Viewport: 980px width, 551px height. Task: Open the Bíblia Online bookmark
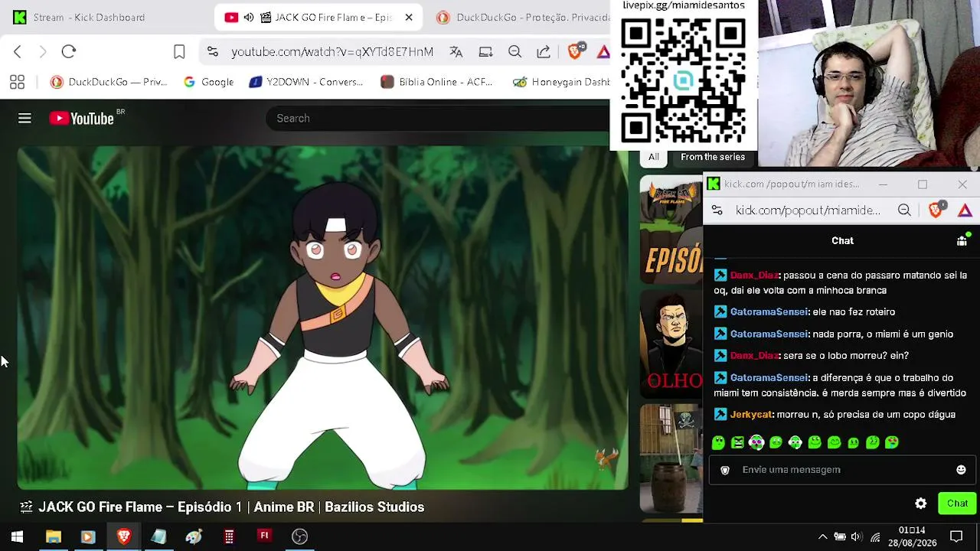436,82
